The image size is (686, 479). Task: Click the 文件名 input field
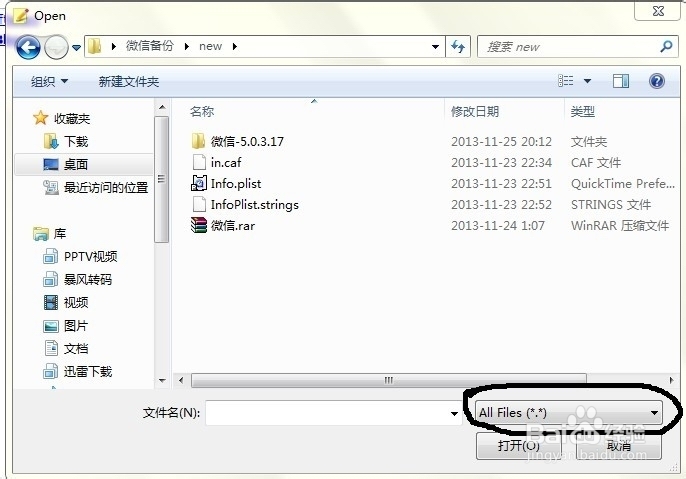333,413
